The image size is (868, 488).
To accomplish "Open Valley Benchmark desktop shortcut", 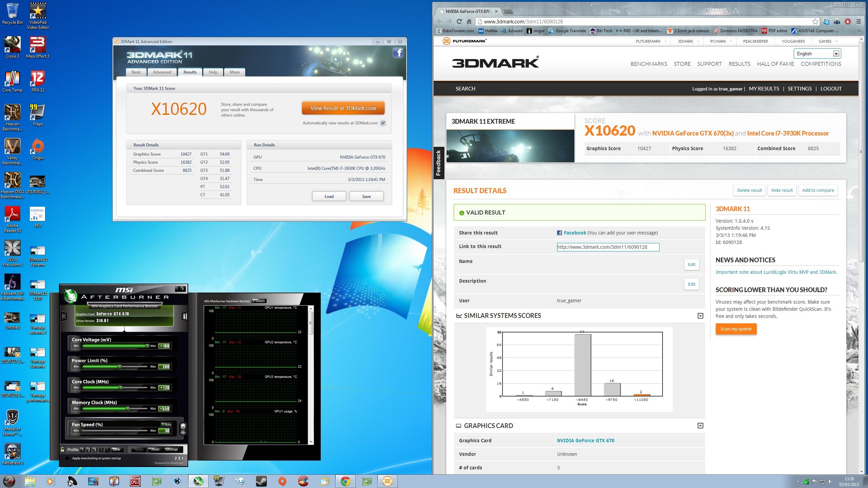I will pyautogui.click(x=13, y=151).
